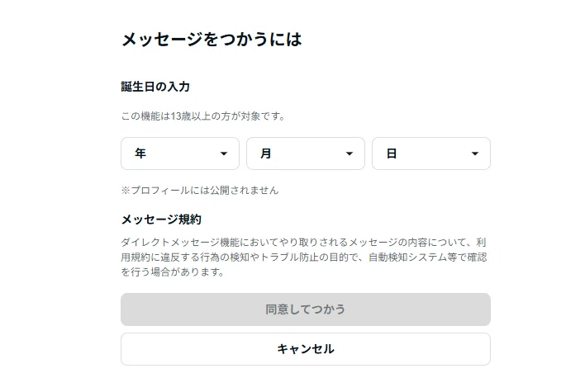Image resolution: width=585 pixels, height=392 pixels.
Task: Click the 年 label text in the selector
Action: (140, 153)
